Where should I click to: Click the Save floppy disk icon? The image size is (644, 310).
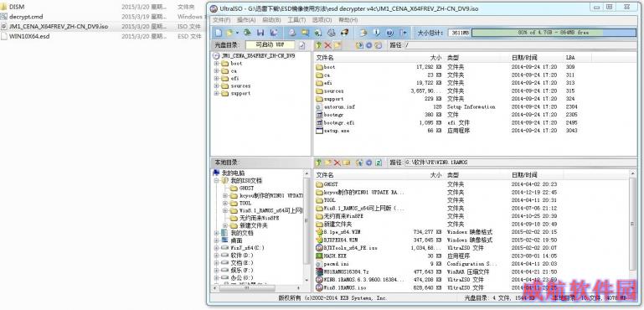(x=260, y=33)
